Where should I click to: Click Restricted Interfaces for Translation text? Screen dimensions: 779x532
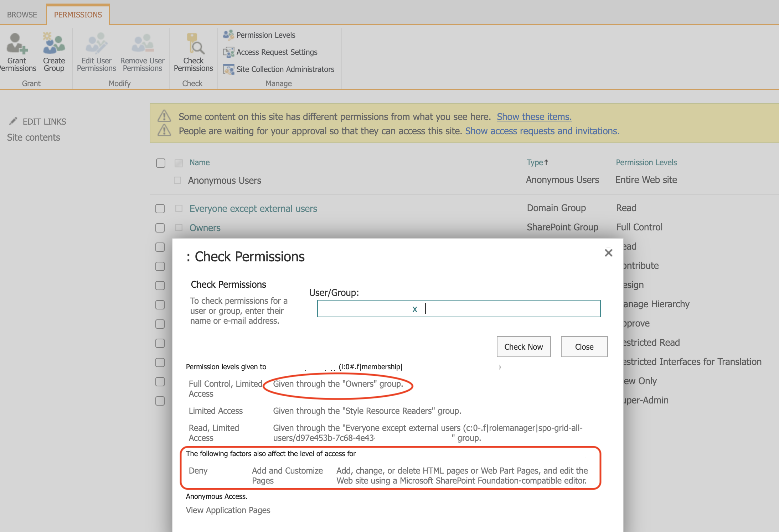tap(692, 362)
